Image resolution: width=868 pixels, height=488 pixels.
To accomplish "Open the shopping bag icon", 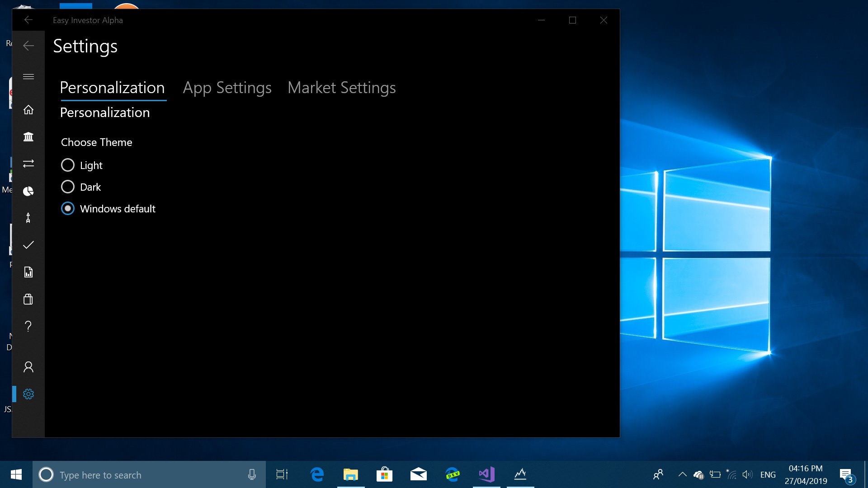I will (x=28, y=299).
